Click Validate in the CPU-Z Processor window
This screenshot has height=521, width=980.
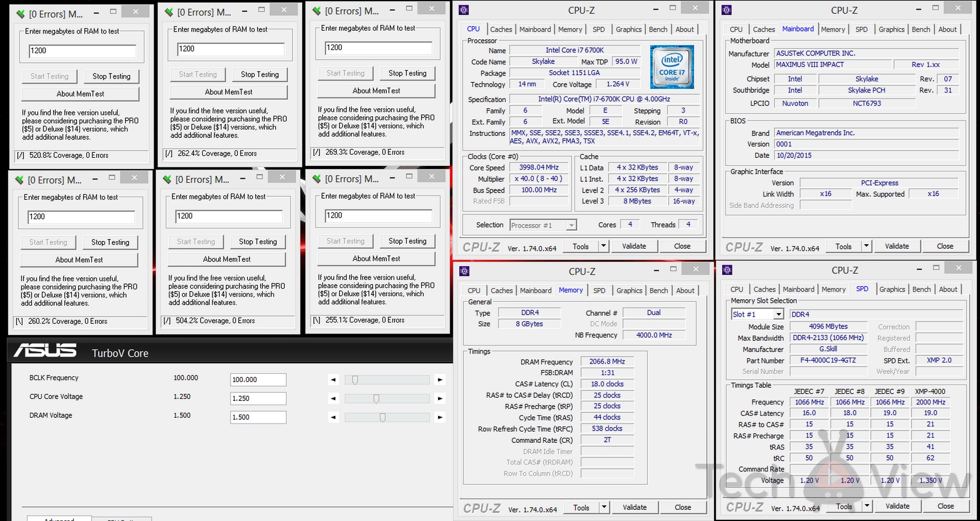point(634,246)
